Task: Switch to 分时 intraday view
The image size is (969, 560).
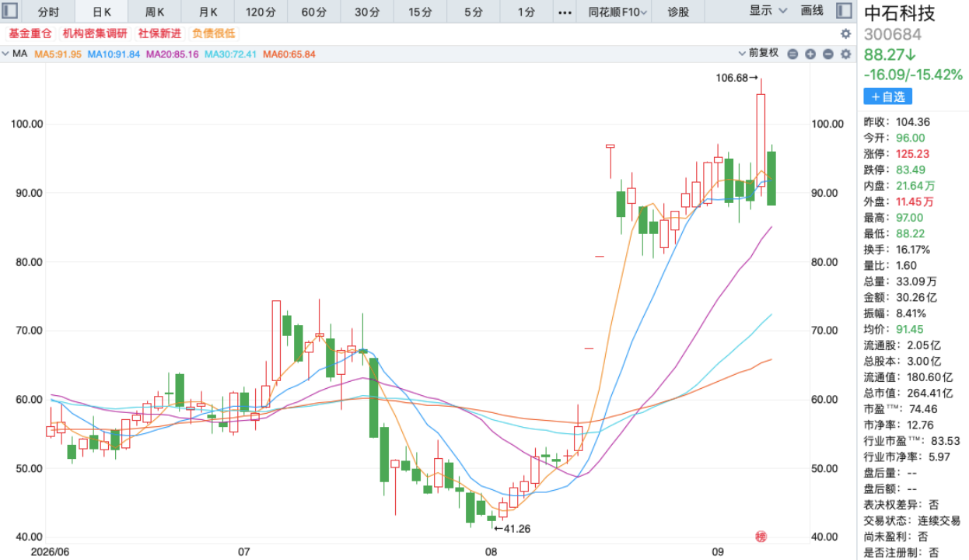Action: coord(48,12)
